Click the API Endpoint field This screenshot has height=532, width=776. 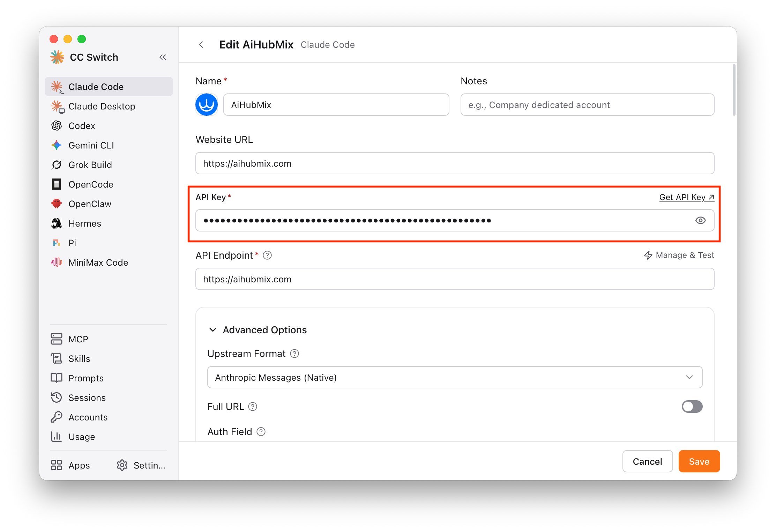coord(455,279)
